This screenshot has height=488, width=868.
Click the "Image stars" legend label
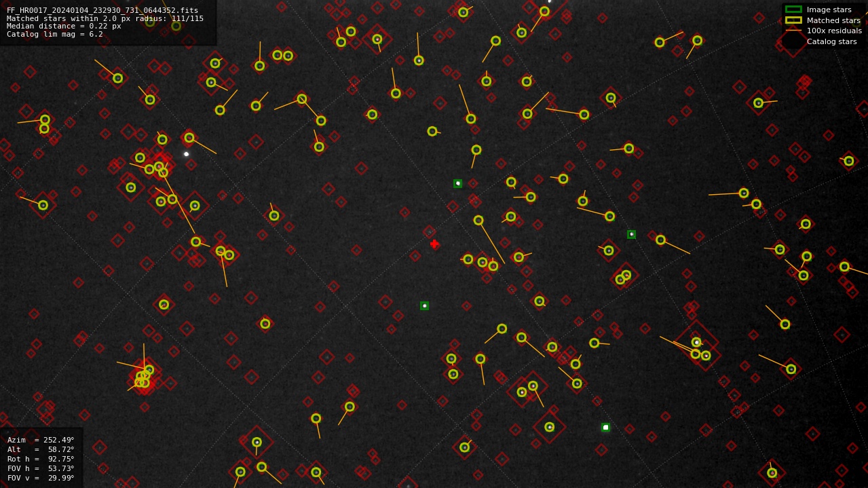pyautogui.click(x=829, y=10)
